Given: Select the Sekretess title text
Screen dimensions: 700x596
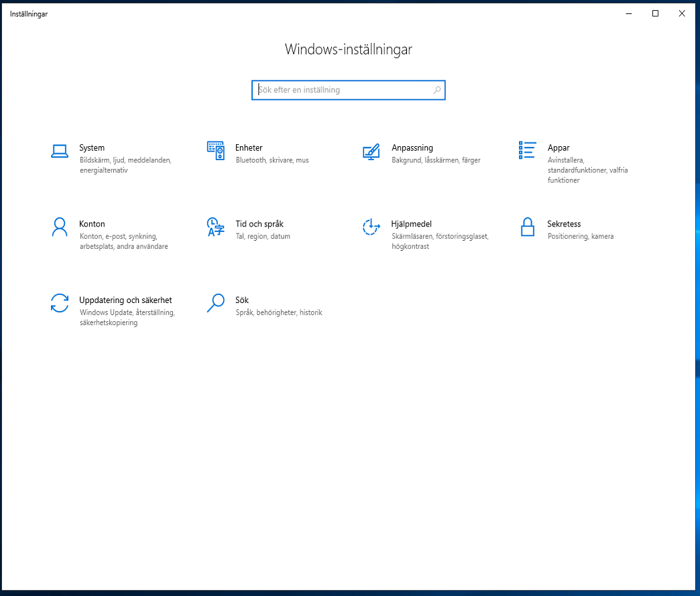Looking at the screenshot, I should point(564,224).
